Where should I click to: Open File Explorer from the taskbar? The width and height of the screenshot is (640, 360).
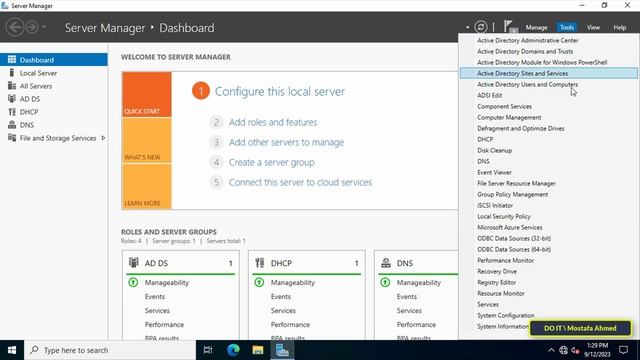tap(258, 350)
